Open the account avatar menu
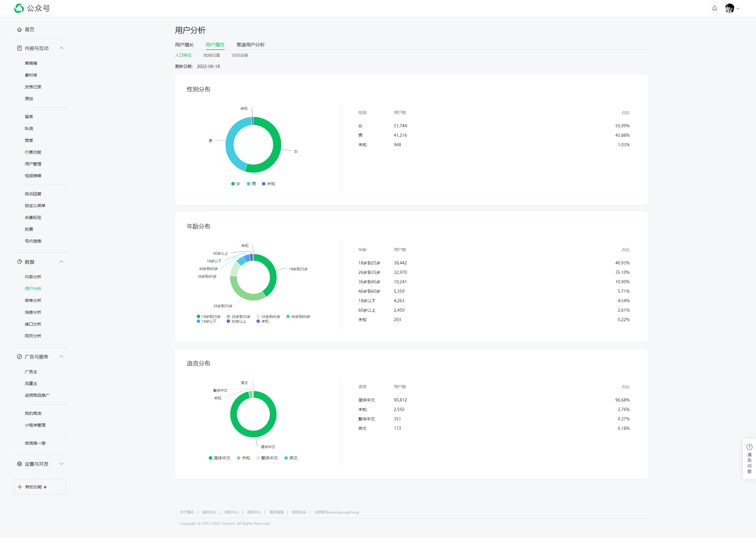756x538 pixels. [729, 8]
